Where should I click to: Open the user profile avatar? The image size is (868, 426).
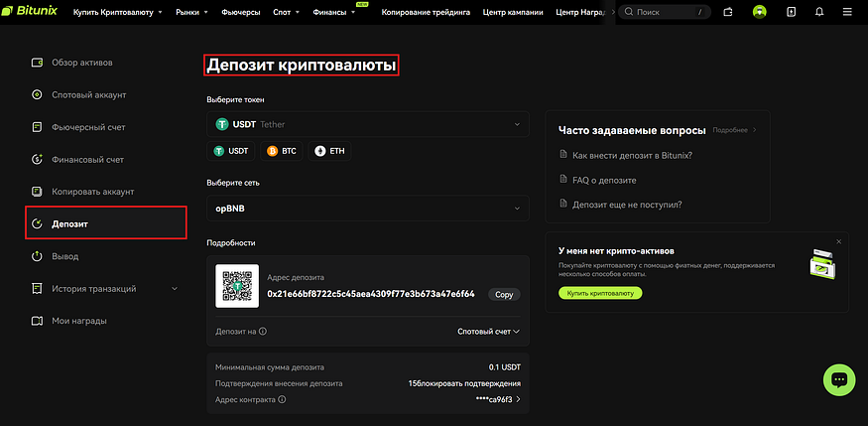[760, 13]
